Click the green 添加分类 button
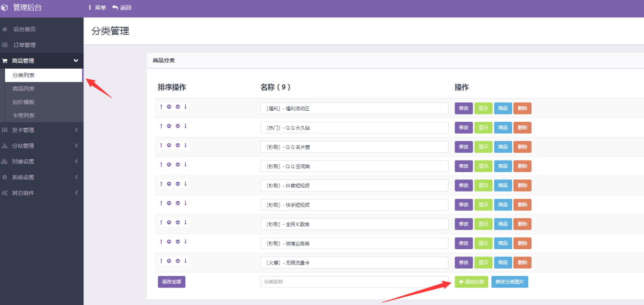This screenshot has height=305, width=644. tap(471, 282)
